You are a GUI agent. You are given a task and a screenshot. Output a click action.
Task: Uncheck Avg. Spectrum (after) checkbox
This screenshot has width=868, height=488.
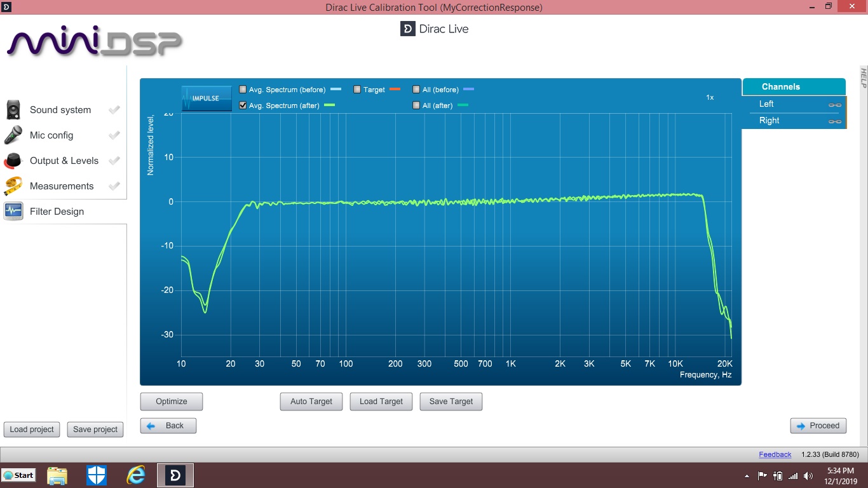pyautogui.click(x=243, y=105)
